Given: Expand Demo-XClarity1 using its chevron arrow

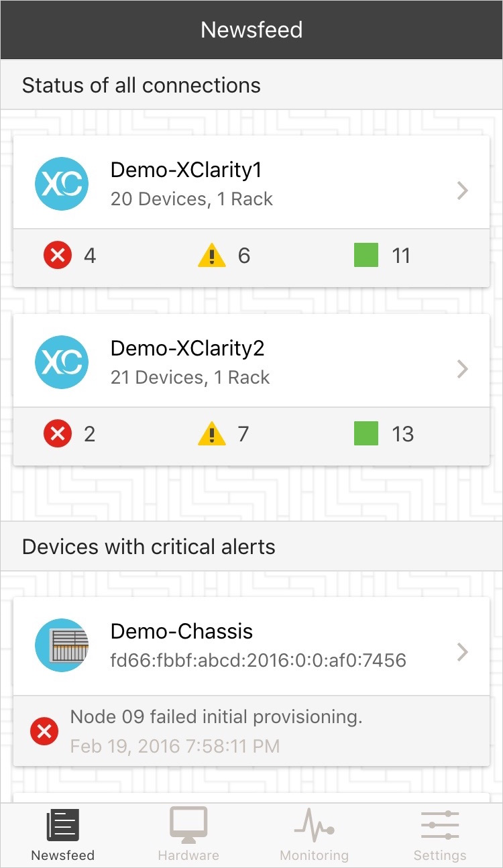Looking at the screenshot, I should coord(462,191).
